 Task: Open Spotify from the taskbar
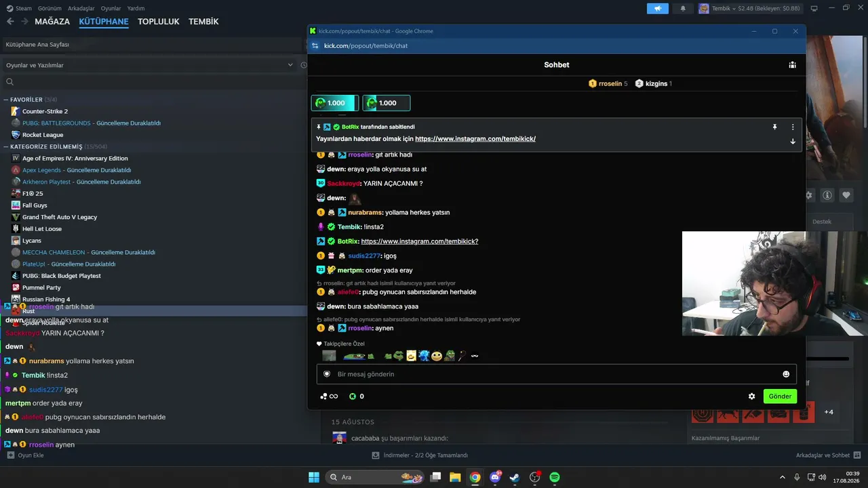pos(555,477)
